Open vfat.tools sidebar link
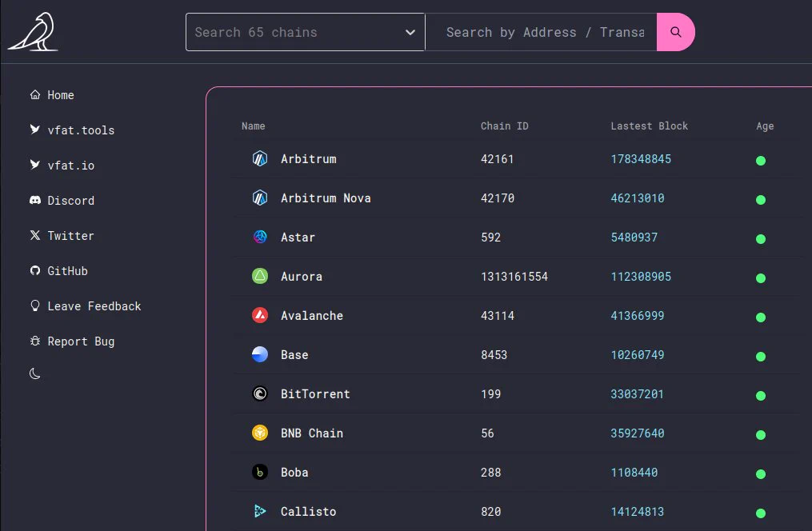812x531 pixels. coord(72,130)
